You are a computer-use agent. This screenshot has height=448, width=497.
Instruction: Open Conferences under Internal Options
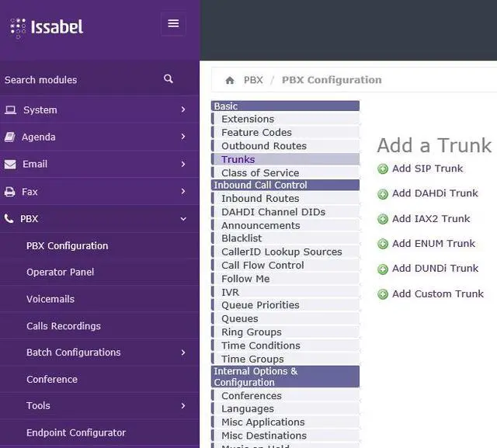[x=285, y=396]
